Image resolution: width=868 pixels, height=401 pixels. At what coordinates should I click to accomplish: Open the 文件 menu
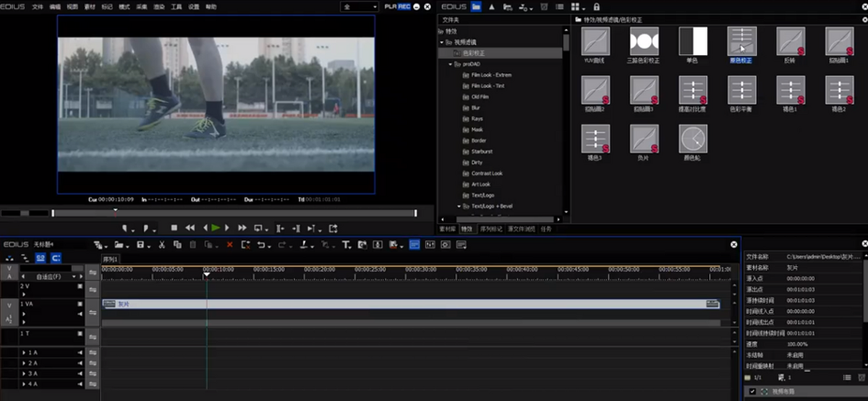(38, 7)
